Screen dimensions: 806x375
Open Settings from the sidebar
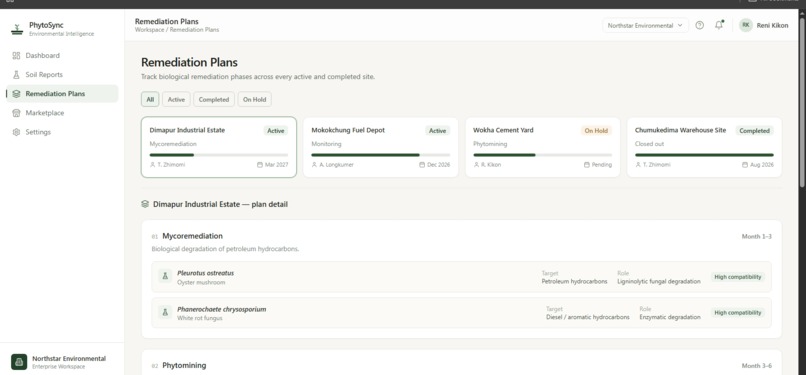(62, 132)
